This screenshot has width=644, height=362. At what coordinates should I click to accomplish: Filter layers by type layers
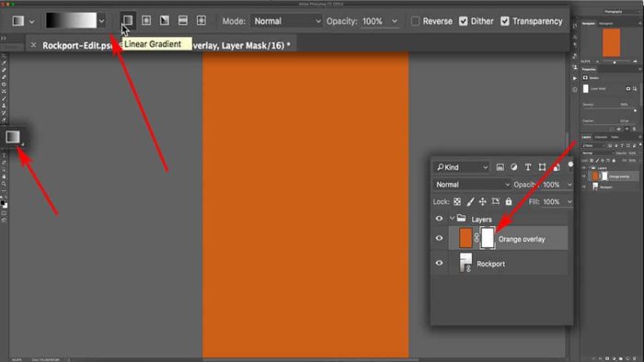[528, 167]
